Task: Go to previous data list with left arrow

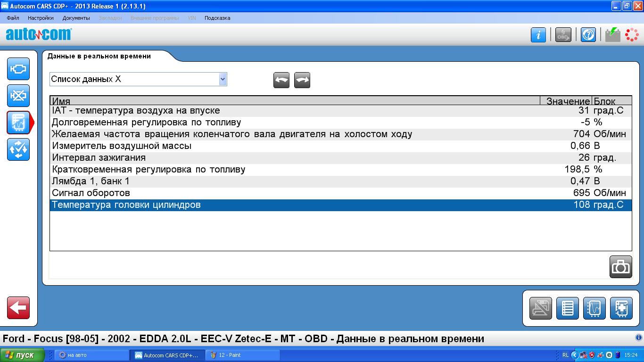Action: coord(281,80)
